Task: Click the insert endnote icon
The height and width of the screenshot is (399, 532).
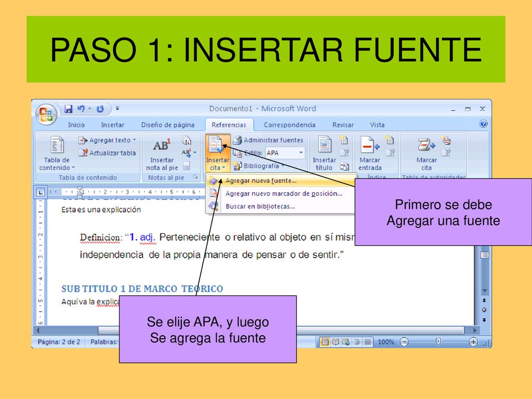Action: (187, 140)
